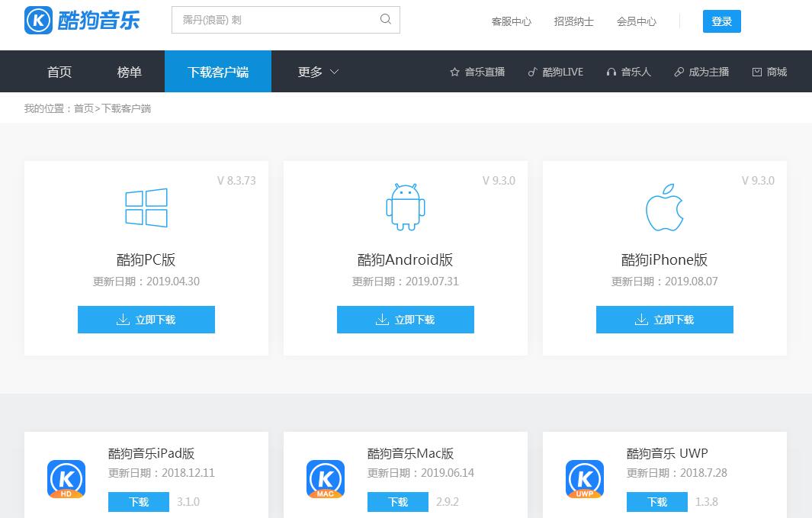Download the 酷狗Android版 app

click(x=406, y=320)
